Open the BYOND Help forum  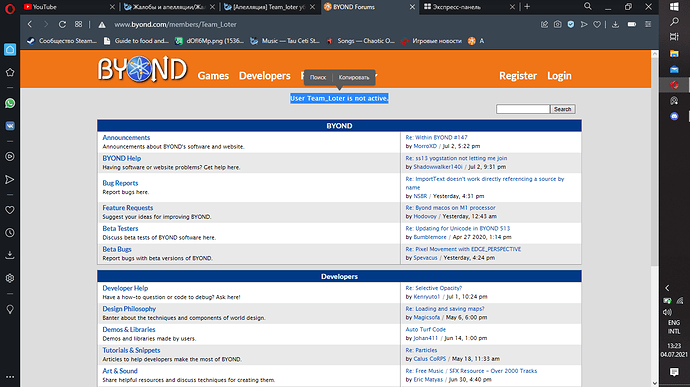pyautogui.click(x=122, y=158)
